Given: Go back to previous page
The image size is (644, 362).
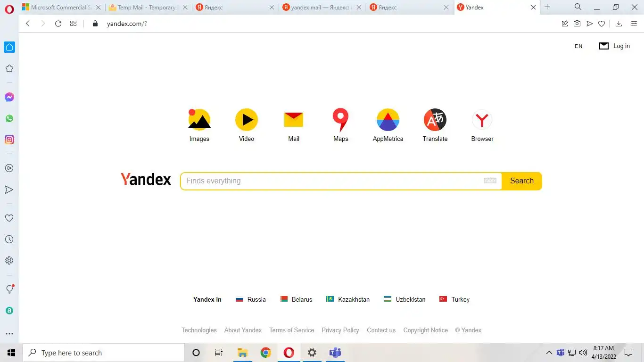Looking at the screenshot, I should (28, 24).
